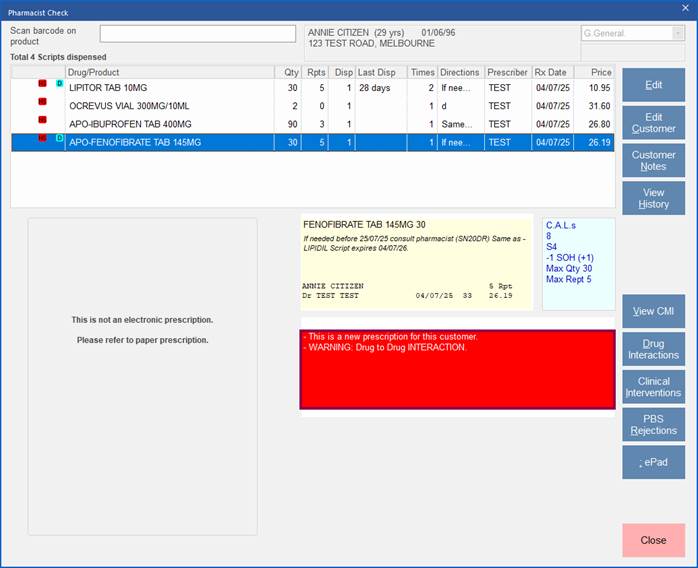Click the Prescriber column header
Image resolution: width=698 pixels, height=568 pixels.
tap(508, 72)
